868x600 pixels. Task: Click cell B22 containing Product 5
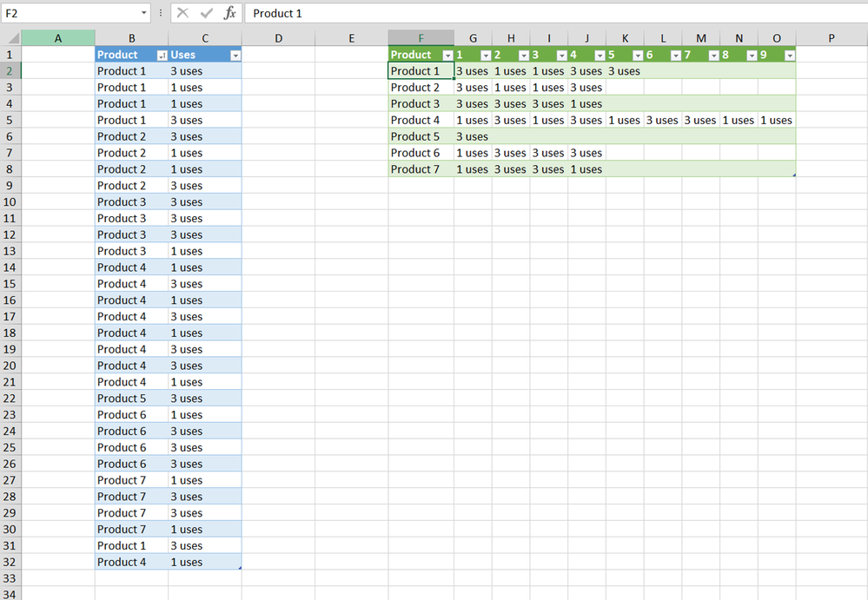132,399
